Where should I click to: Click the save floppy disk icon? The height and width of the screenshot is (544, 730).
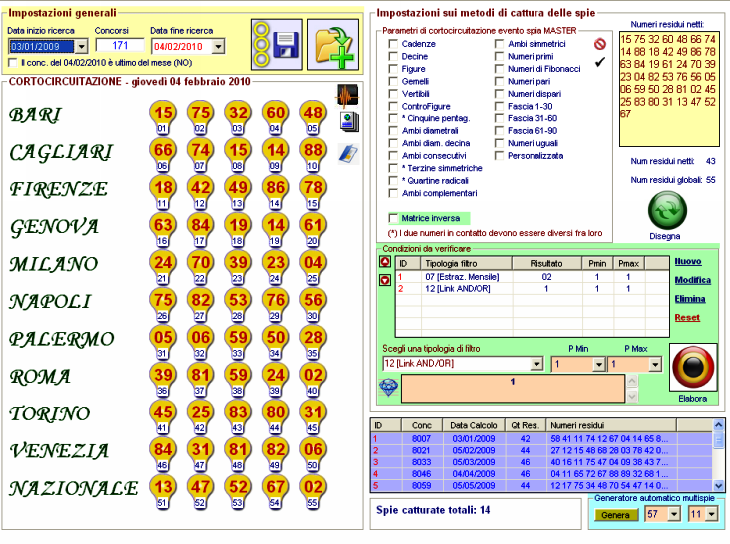277,45
